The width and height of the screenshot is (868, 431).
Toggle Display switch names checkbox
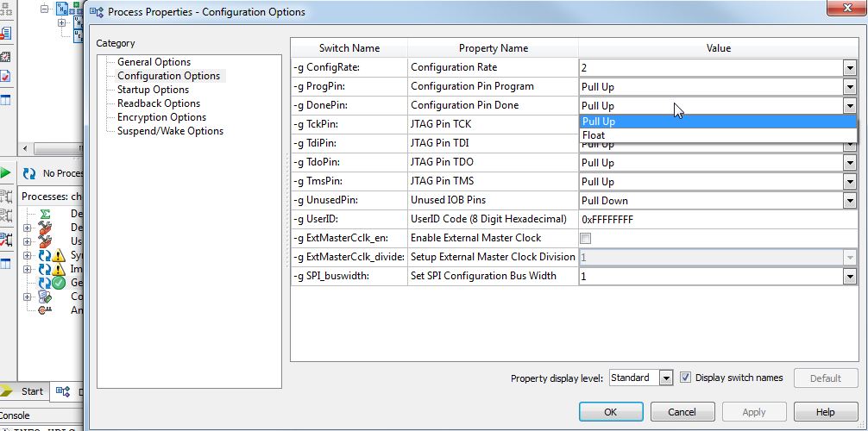coord(686,378)
